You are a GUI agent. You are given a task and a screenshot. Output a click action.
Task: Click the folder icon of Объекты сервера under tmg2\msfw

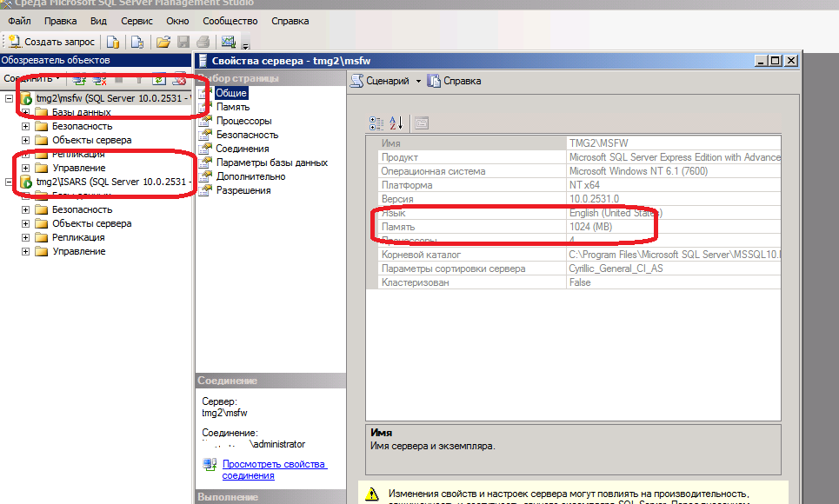(41, 140)
